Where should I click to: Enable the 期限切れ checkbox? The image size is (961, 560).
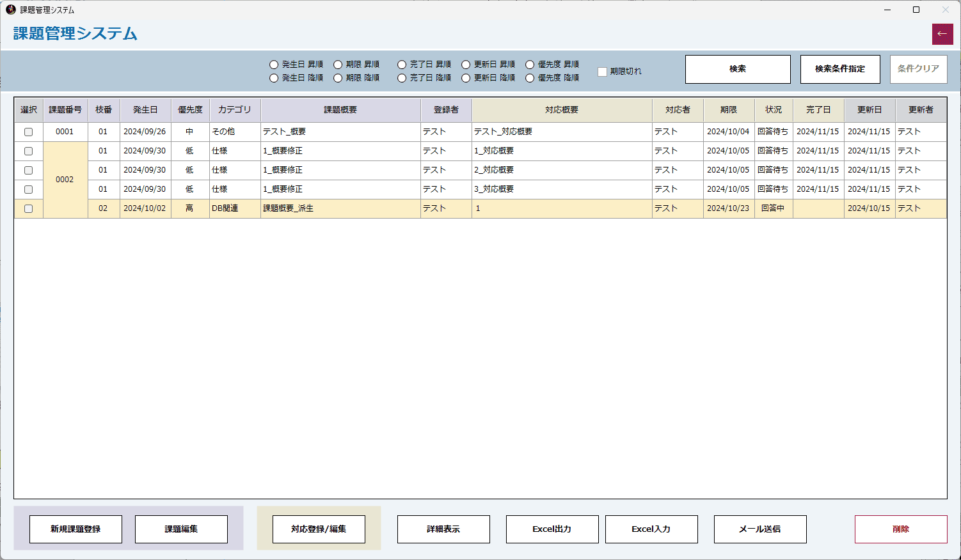tap(602, 72)
